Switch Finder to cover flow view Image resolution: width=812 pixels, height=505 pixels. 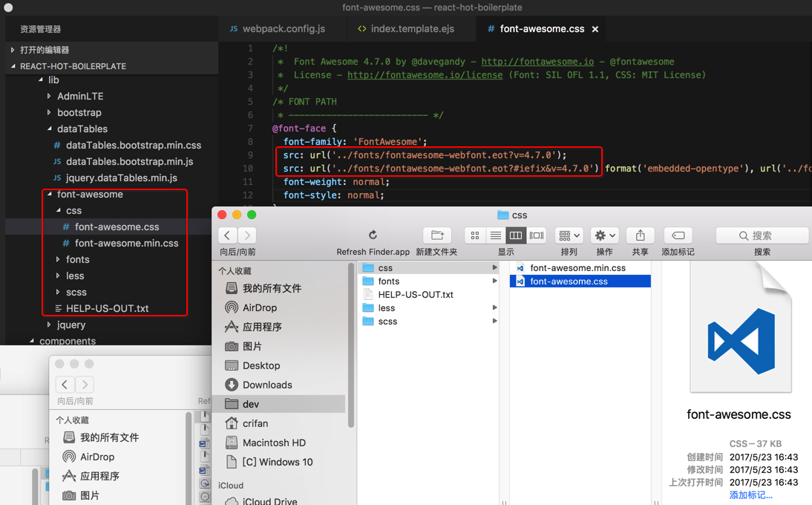point(536,235)
